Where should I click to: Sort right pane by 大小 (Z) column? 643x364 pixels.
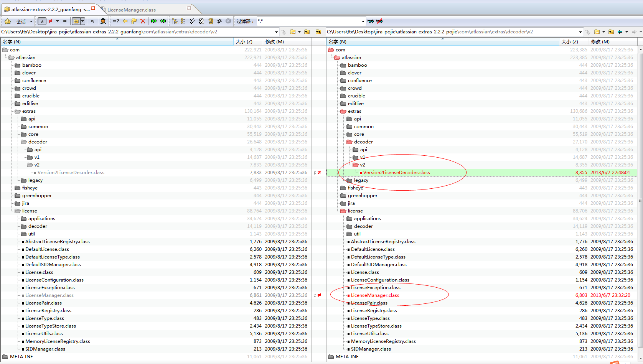click(x=574, y=41)
